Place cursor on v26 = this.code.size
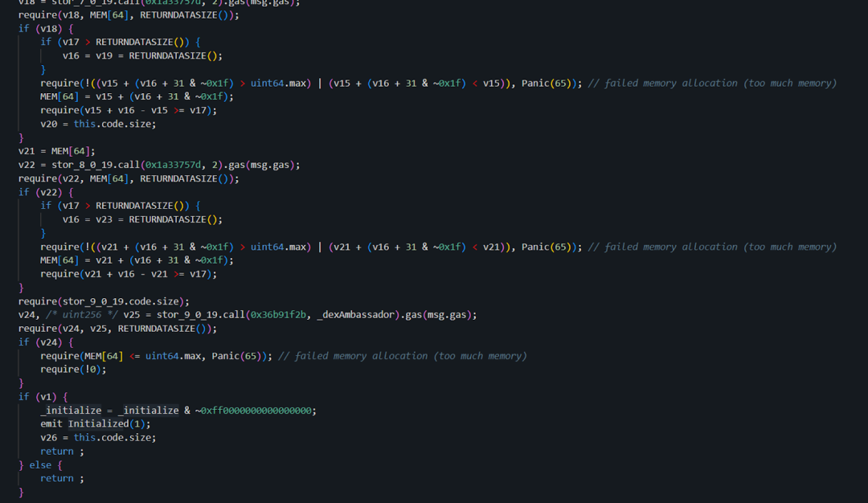Image resolution: width=868 pixels, height=503 pixels. click(98, 437)
